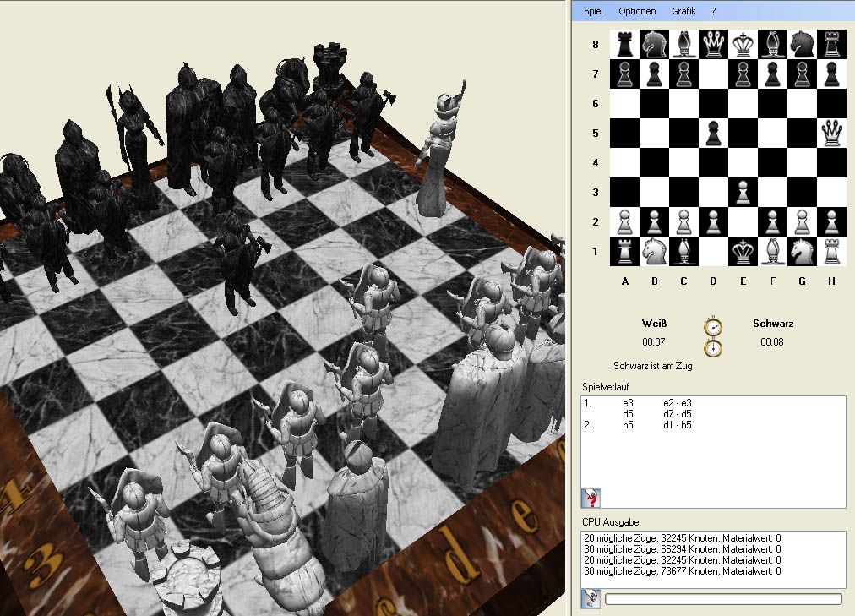This screenshot has height=616, width=855.
Task: Select white pawn on e3 in 2D board
Action: [x=743, y=192]
